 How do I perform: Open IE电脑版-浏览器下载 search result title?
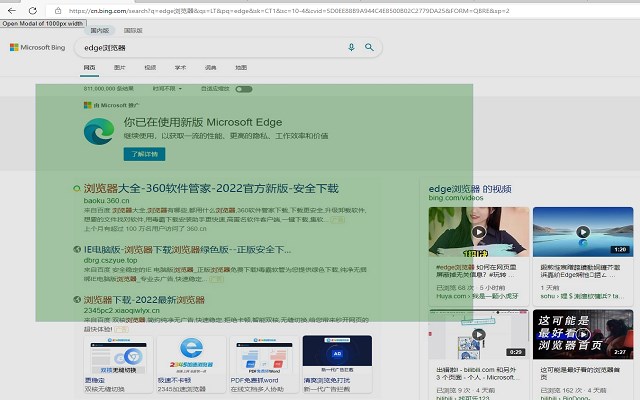coord(187,249)
